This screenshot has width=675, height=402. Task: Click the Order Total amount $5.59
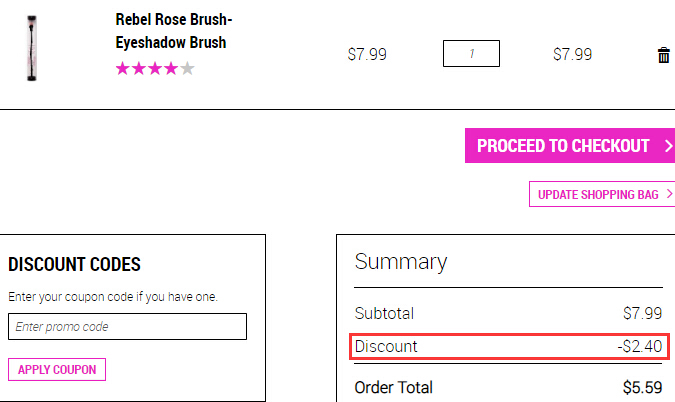pyautogui.click(x=642, y=387)
